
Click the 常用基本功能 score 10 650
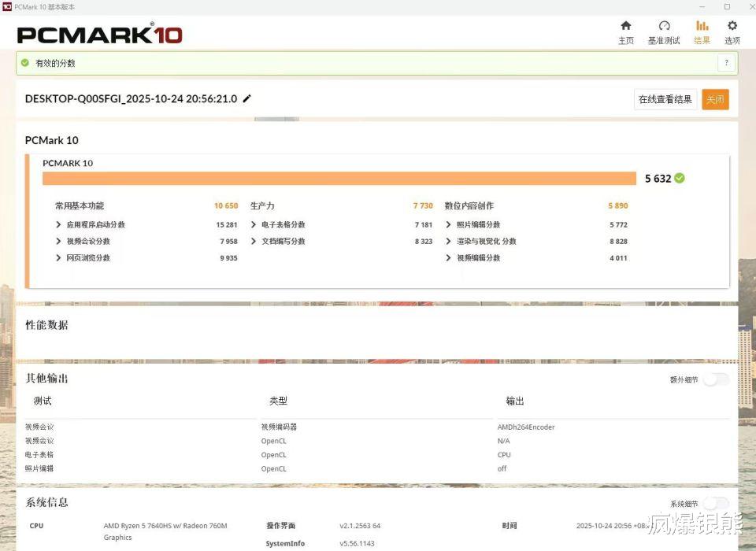tap(226, 206)
